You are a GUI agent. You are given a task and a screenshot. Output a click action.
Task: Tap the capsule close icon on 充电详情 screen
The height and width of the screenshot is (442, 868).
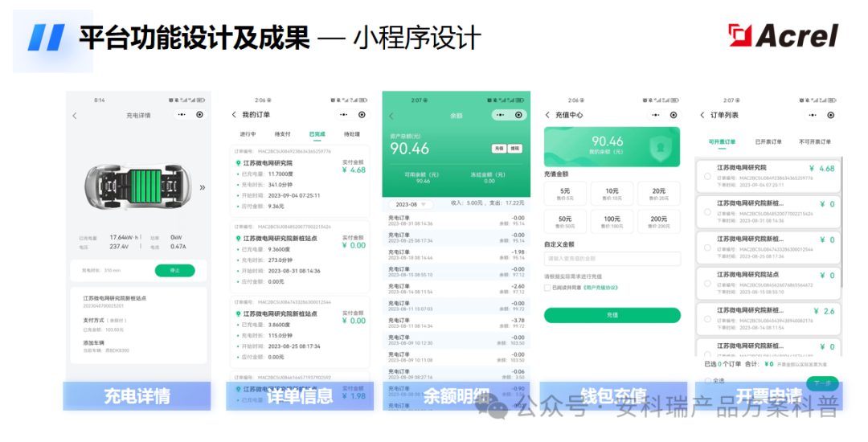(x=200, y=114)
